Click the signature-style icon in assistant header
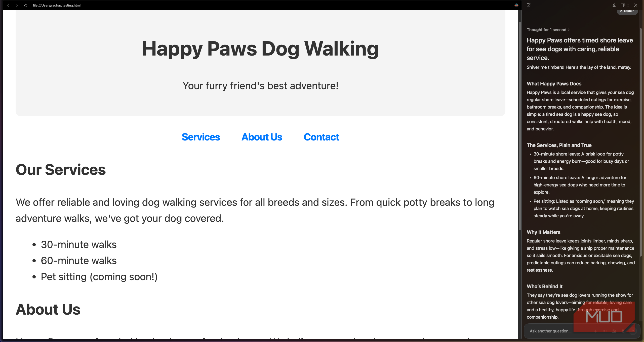 pyautogui.click(x=614, y=5)
